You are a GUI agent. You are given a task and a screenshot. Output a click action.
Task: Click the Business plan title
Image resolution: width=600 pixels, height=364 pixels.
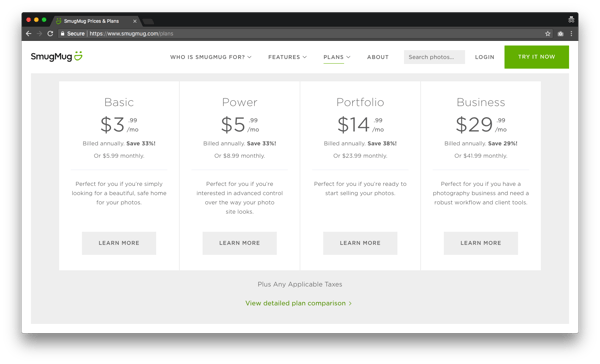point(481,102)
